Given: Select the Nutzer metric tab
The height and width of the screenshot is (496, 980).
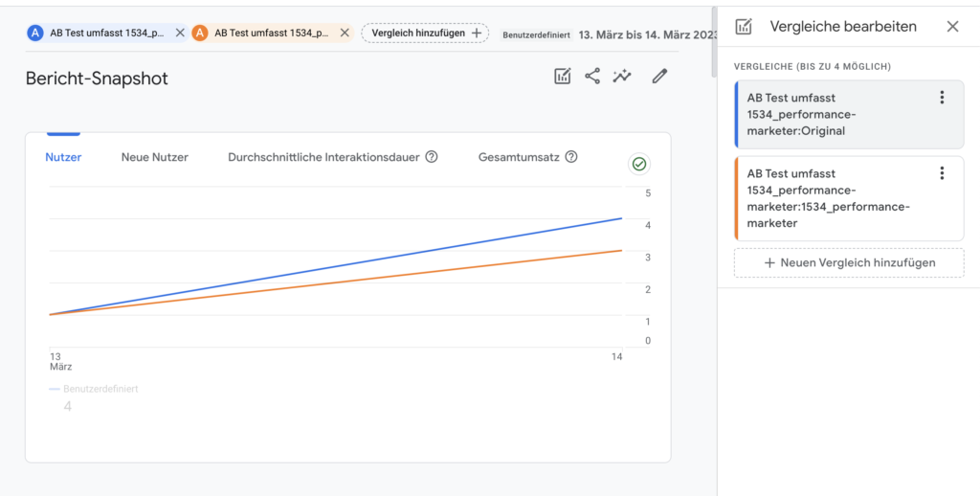Looking at the screenshot, I should (63, 157).
